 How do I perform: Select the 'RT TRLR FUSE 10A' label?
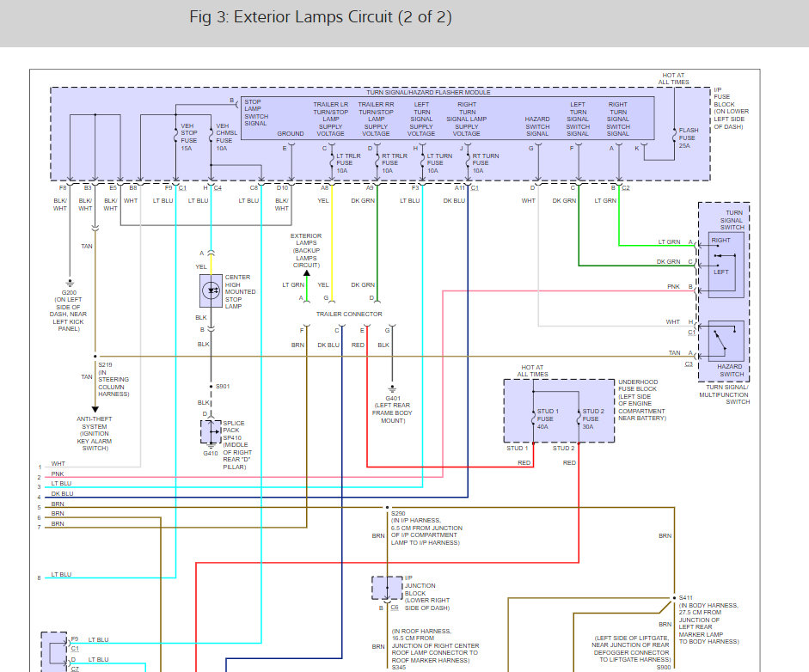point(394,163)
